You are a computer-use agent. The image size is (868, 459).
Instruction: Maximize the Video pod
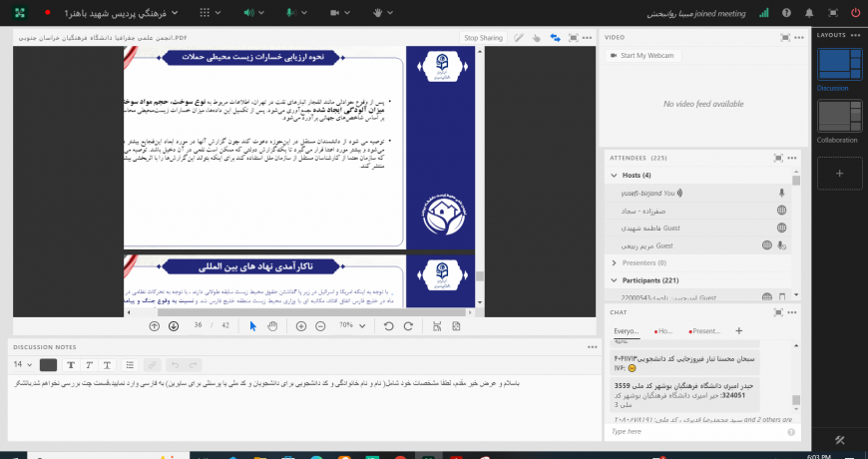(785, 38)
